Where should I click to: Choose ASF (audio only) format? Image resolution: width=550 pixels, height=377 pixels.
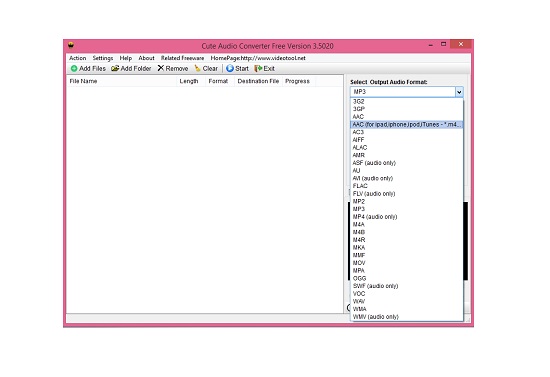(x=407, y=163)
